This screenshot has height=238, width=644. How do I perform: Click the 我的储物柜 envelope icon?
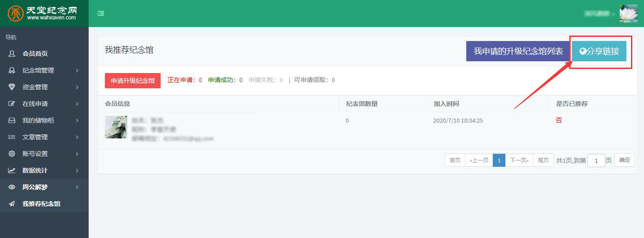12,120
